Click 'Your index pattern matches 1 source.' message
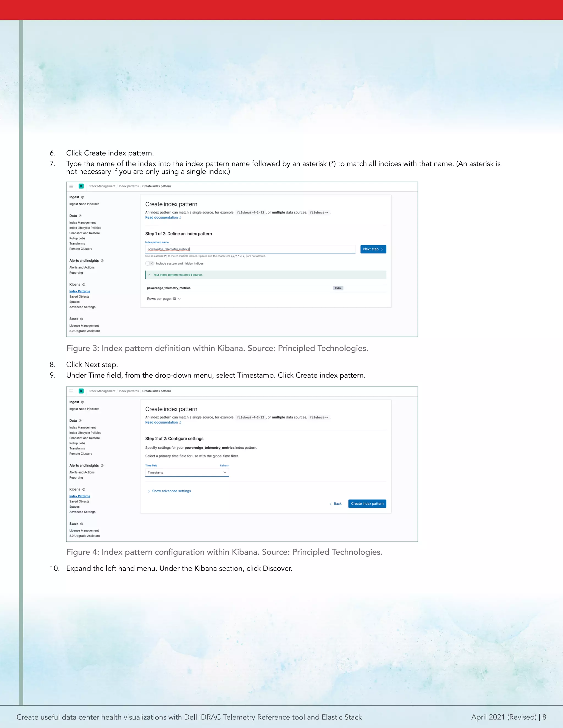The width and height of the screenshot is (563, 728). pyautogui.click(x=266, y=275)
